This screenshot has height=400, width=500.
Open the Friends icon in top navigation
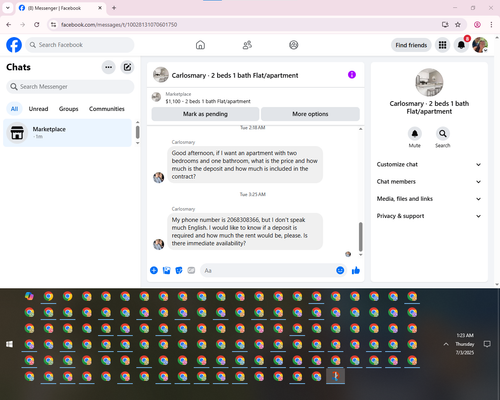[x=247, y=45]
